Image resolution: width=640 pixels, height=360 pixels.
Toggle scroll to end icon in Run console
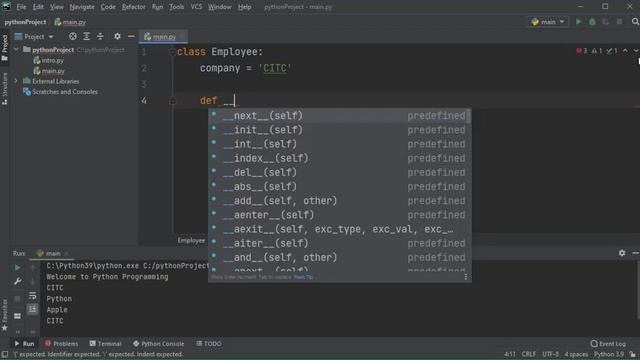point(32,309)
